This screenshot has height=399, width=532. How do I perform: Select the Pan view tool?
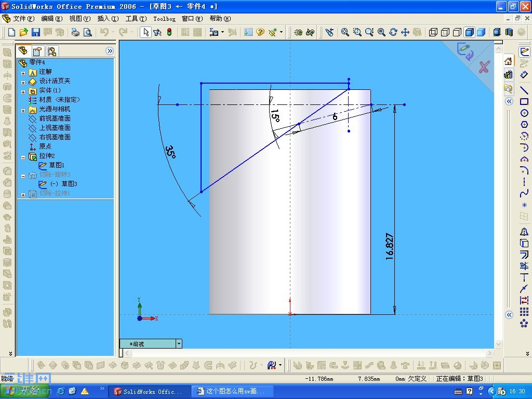click(x=405, y=32)
